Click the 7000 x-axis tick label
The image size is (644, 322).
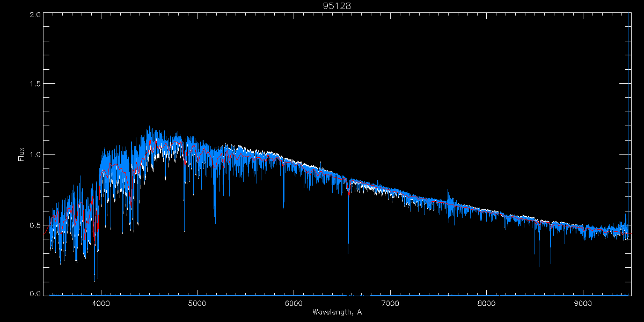390,302
